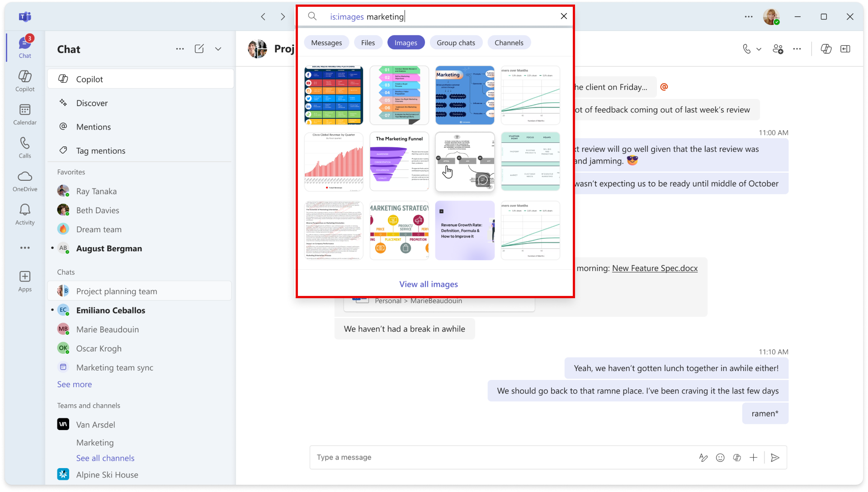Open the call options dropdown arrow

[759, 49]
